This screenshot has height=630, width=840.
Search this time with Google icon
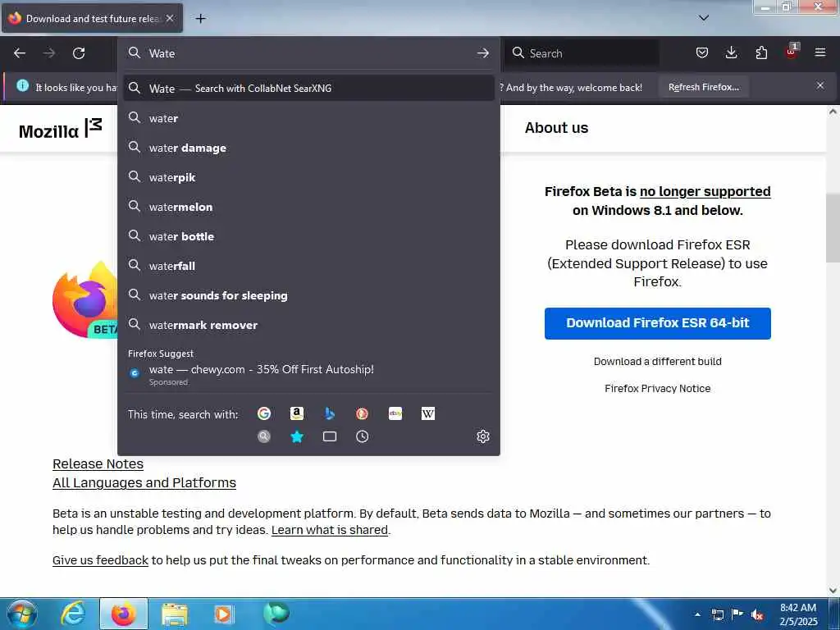pyautogui.click(x=264, y=413)
